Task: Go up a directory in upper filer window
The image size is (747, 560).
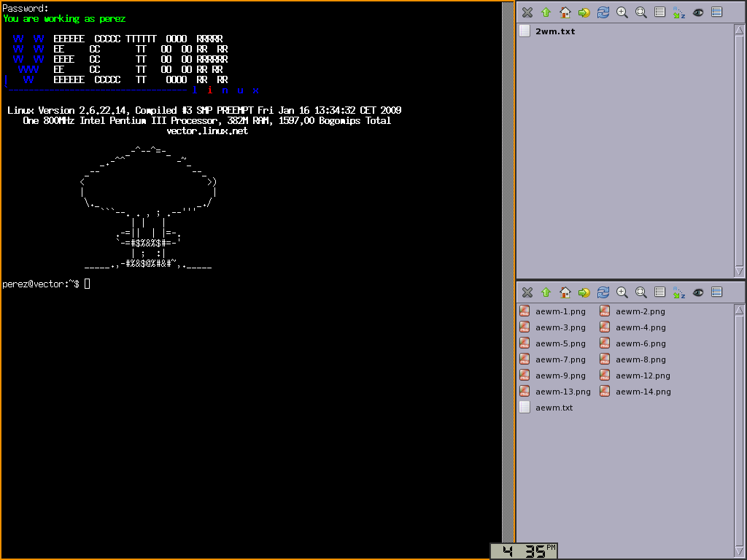Action: [546, 12]
